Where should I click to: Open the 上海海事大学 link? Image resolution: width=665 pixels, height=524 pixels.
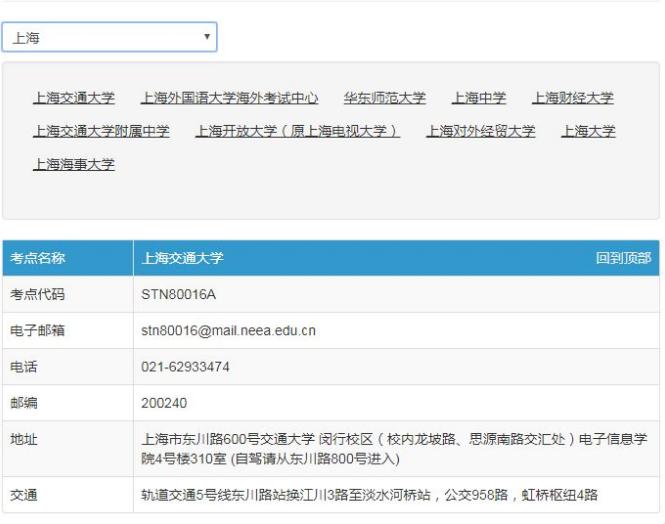[74, 164]
